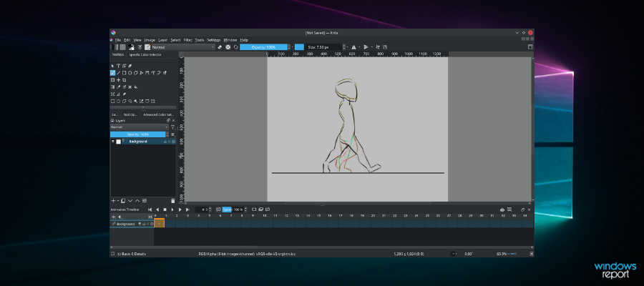The image size is (644, 286).
Task: Toggle vertical mirror tool
Action: pyautogui.click(x=366, y=47)
